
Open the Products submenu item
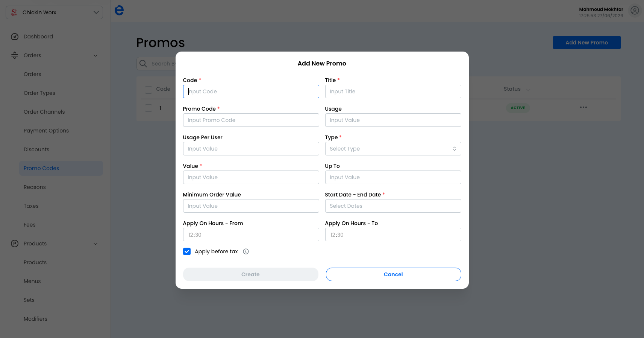click(x=35, y=262)
